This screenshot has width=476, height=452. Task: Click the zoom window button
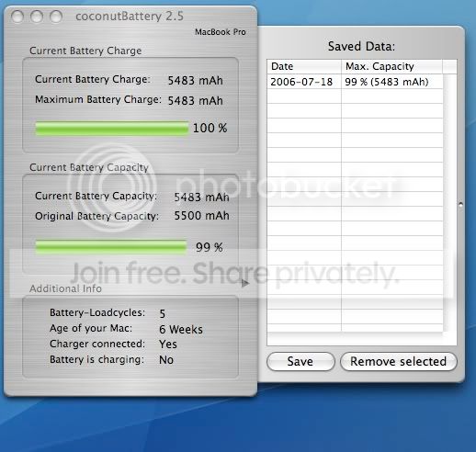coord(56,17)
